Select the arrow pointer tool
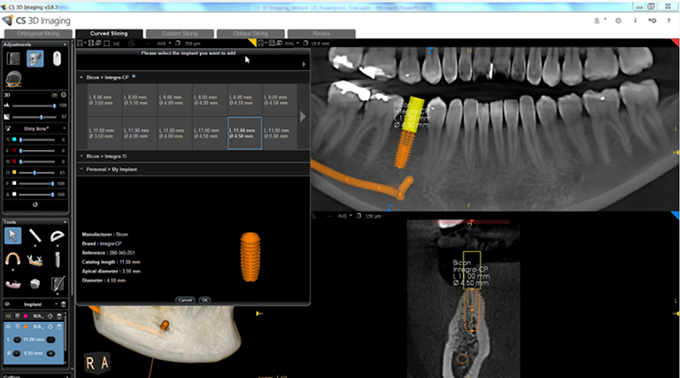 tap(13, 236)
